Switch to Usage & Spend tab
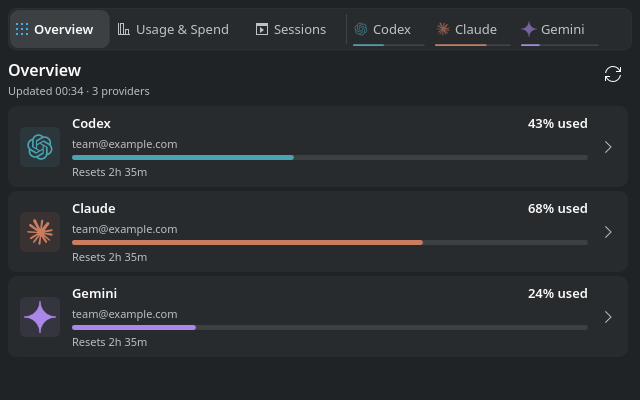 (x=173, y=29)
